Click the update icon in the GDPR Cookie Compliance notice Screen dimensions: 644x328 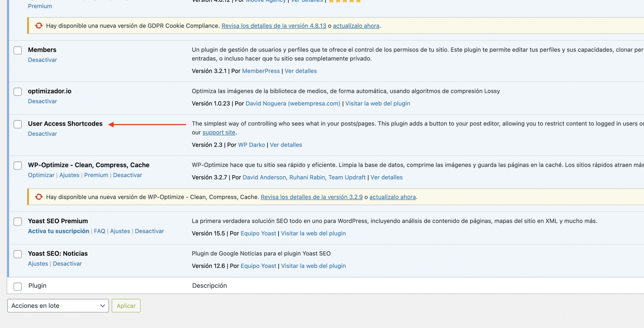(39, 26)
